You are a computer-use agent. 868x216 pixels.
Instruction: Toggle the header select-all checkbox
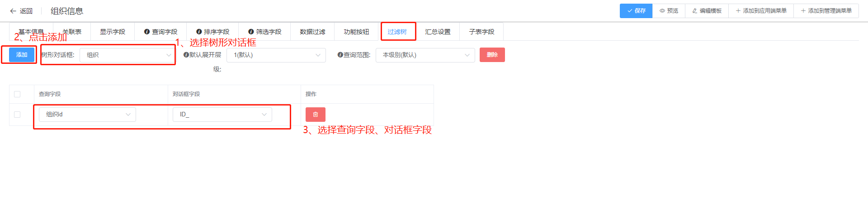[x=17, y=94]
